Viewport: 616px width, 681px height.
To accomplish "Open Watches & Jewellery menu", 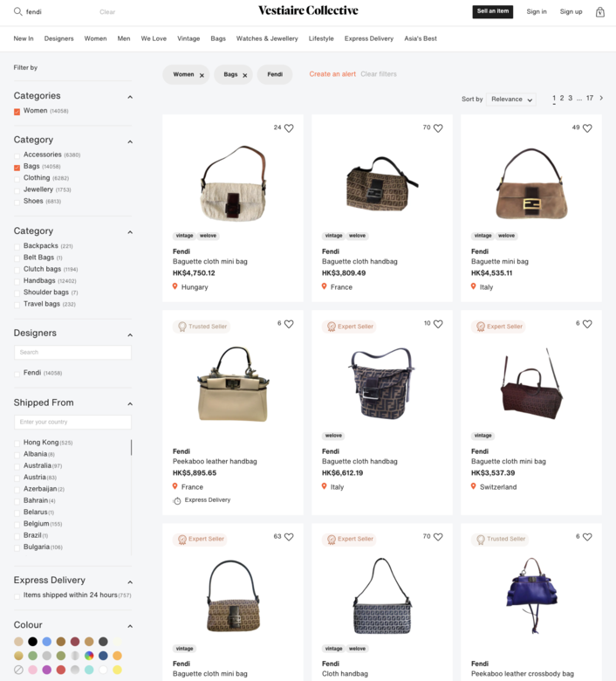I will (x=267, y=38).
